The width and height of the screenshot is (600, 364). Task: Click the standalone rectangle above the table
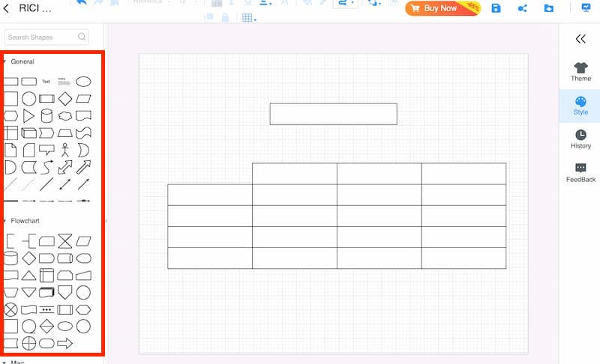click(x=333, y=114)
